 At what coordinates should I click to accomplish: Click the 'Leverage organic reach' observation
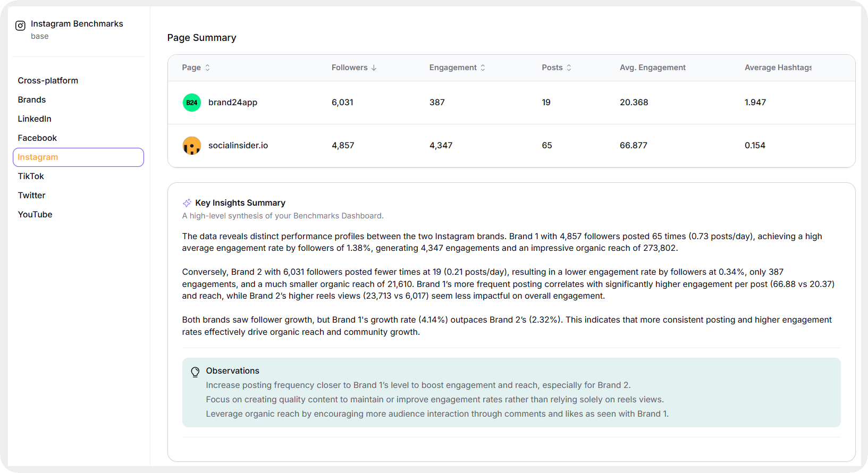(x=437, y=414)
